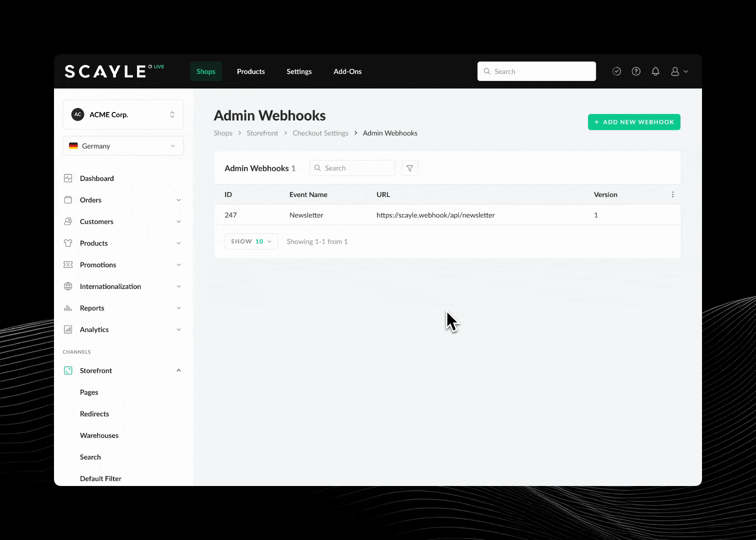The height and width of the screenshot is (540, 756).
Task: Click the Dashboard icon in sidebar
Action: point(68,178)
